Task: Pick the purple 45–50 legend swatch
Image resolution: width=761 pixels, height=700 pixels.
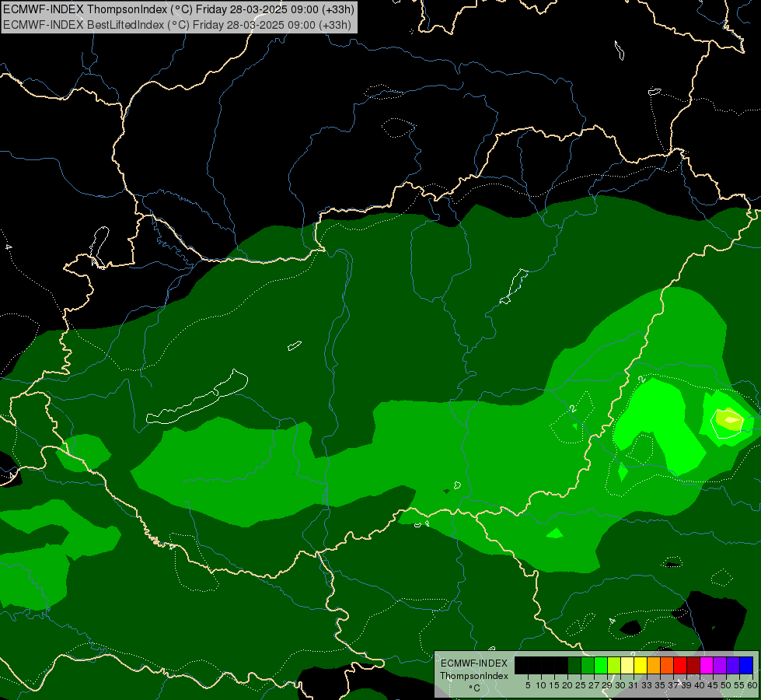Action: pos(720,665)
